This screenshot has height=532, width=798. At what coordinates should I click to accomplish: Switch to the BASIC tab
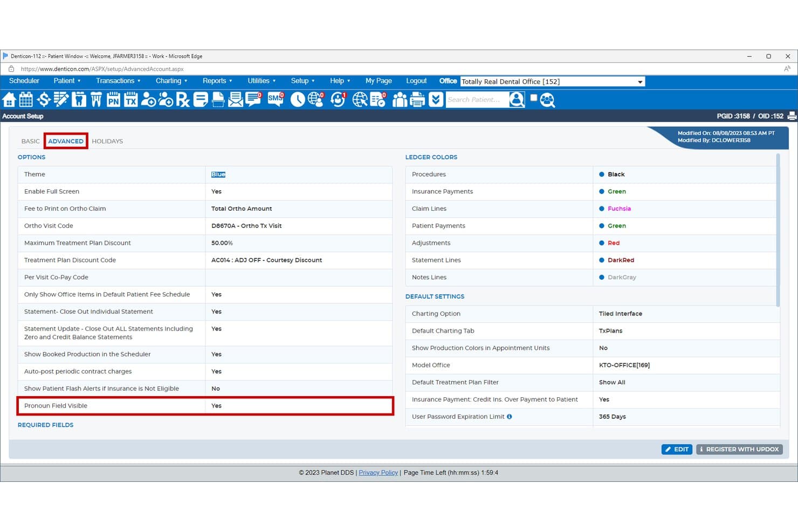point(31,141)
